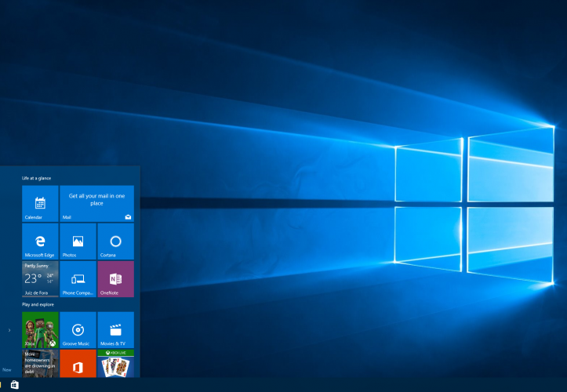
Task: Click the 'Life at a glance' group header
Action: click(37, 179)
